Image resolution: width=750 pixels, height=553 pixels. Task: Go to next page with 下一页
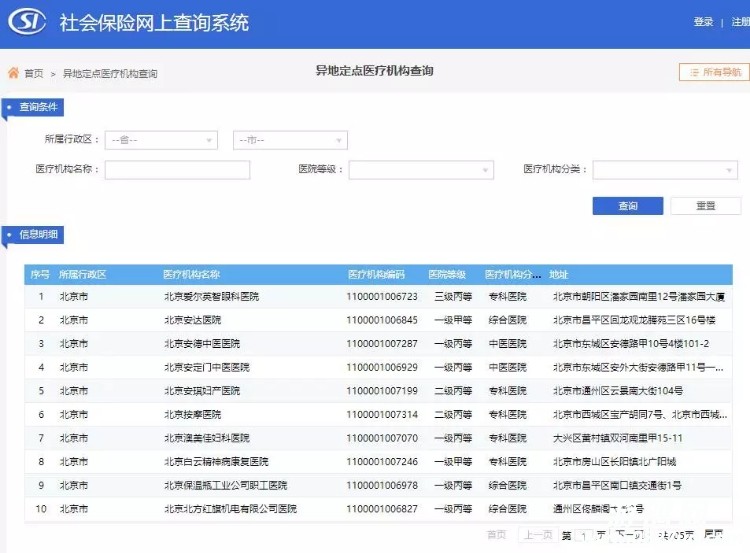pyautogui.click(x=626, y=535)
